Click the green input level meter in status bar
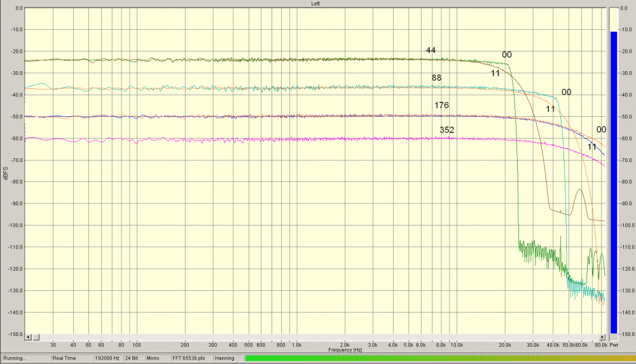636x364 pixels. tap(438, 358)
